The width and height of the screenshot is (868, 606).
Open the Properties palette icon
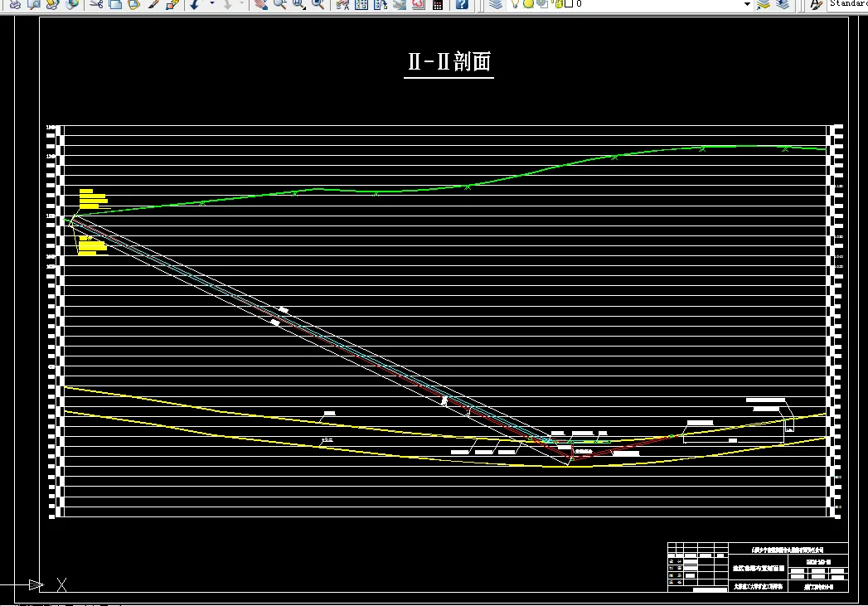coord(342,4)
